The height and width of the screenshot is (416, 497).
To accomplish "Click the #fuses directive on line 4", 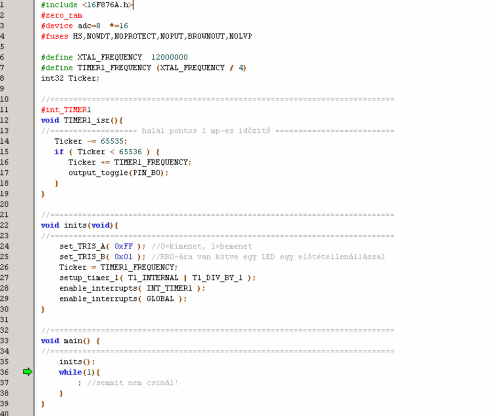I will [x=55, y=36].
